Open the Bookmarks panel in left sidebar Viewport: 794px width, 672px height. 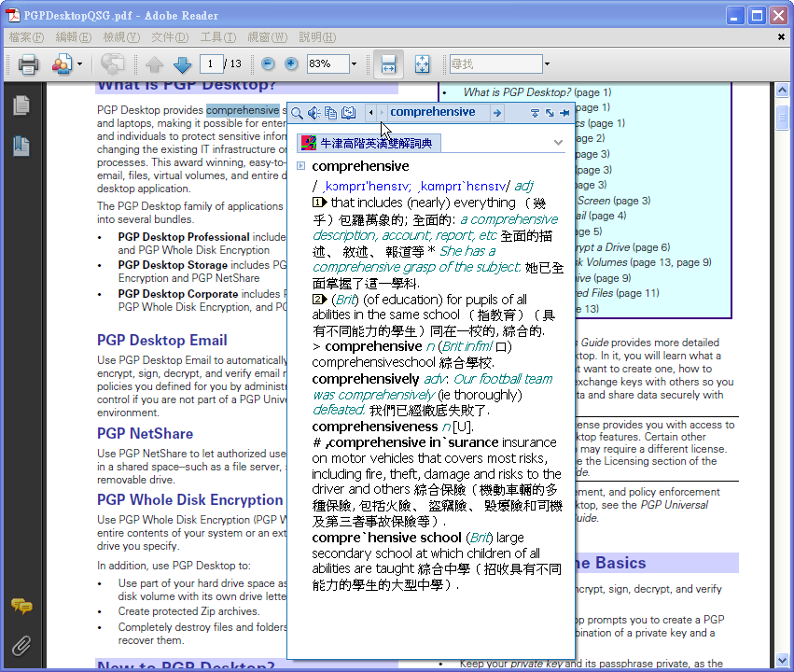pyautogui.click(x=21, y=146)
